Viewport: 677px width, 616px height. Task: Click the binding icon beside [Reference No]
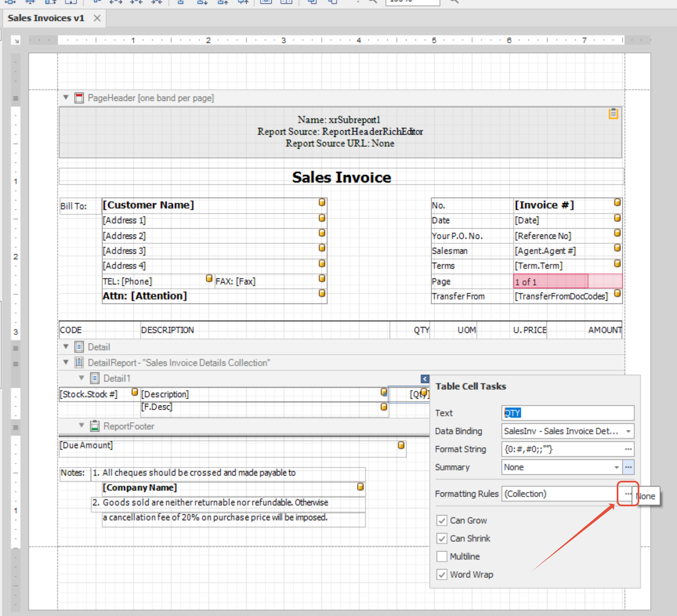click(x=617, y=233)
